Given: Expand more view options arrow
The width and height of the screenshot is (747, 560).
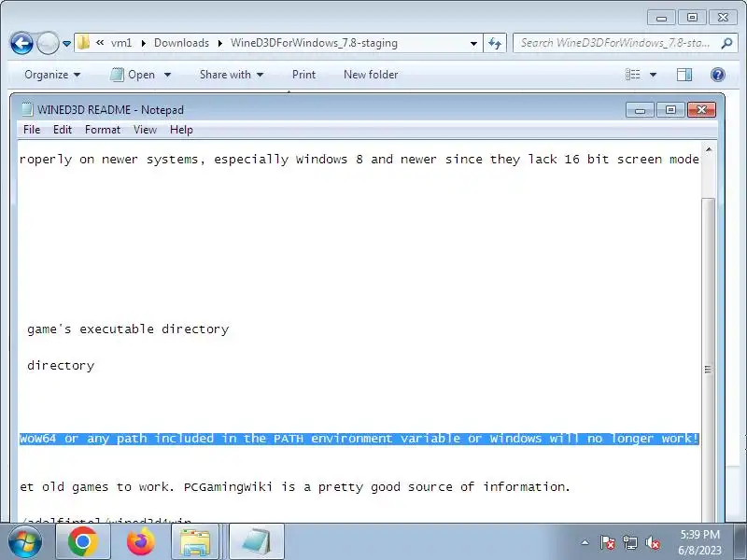Looking at the screenshot, I should point(653,75).
